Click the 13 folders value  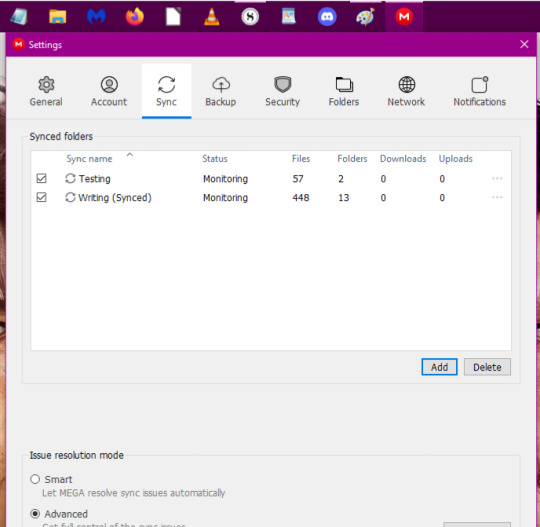[344, 198]
